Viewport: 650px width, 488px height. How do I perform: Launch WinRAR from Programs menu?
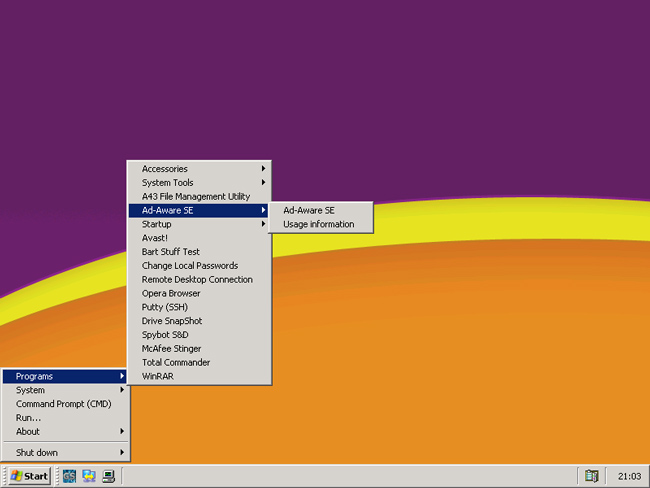pyautogui.click(x=199, y=376)
